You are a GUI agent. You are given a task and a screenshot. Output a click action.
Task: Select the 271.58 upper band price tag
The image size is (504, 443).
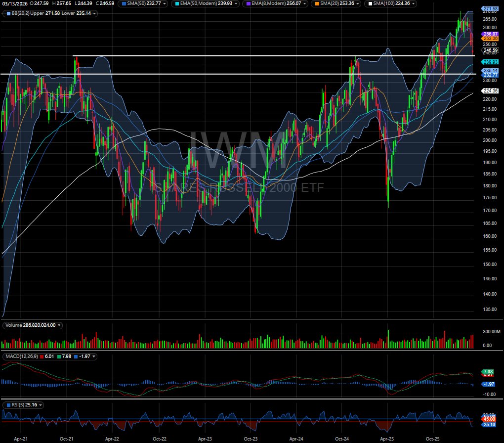490,9
